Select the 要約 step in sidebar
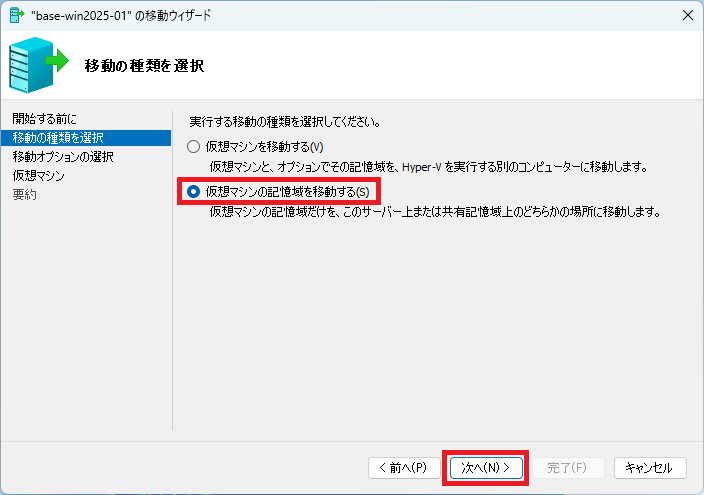 click(x=25, y=194)
